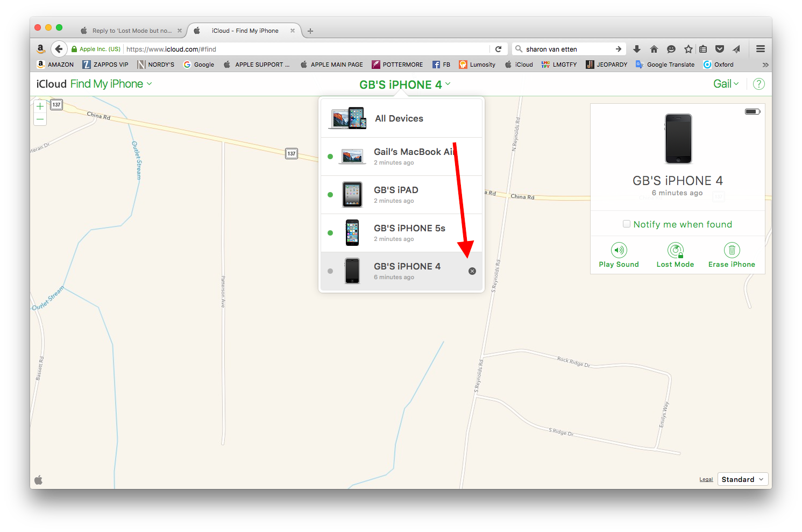This screenshot has width=802, height=532.
Task: Go to the browser home page
Action: click(x=654, y=49)
